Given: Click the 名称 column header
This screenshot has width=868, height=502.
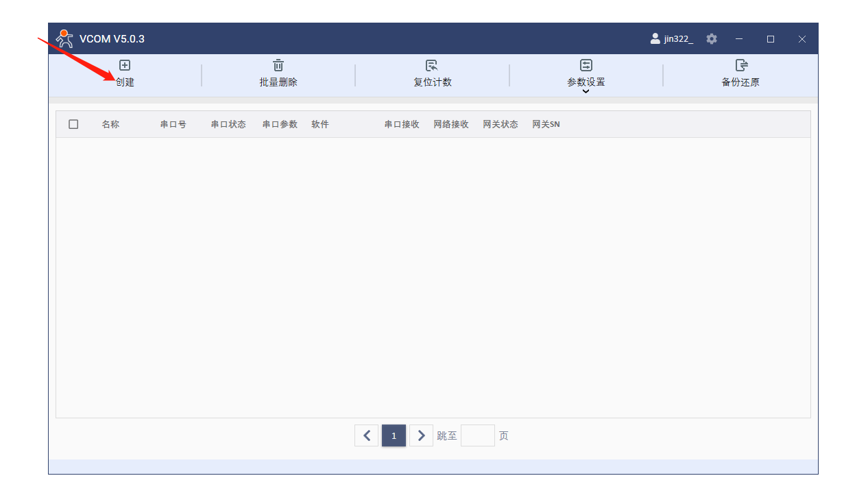Looking at the screenshot, I should [110, 124].
